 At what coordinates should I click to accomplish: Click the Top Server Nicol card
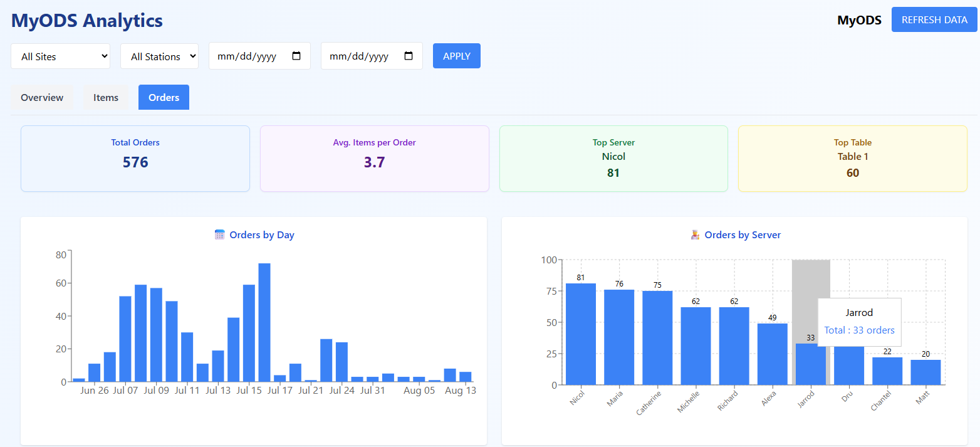pos(613,158)
